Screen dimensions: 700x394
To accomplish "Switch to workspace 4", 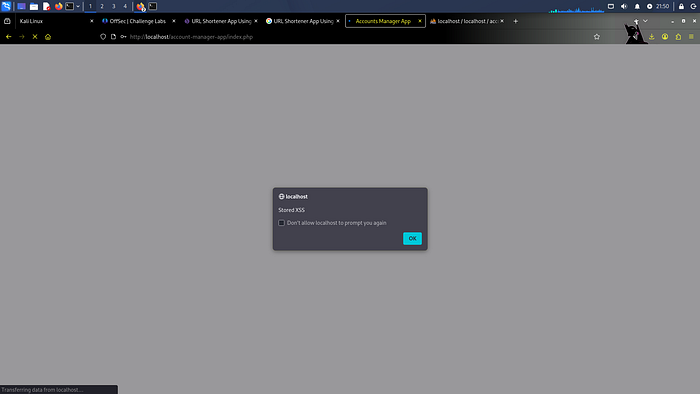I will tap(125, 6).
